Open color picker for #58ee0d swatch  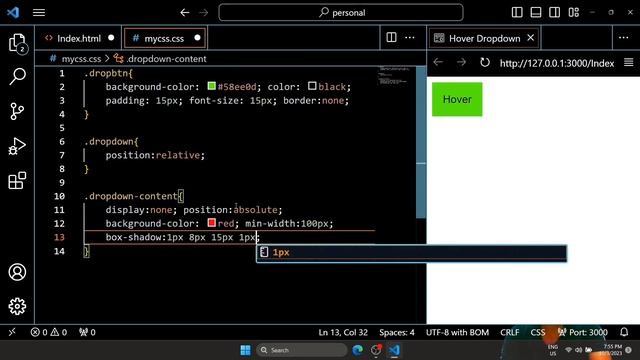[211, 86]
